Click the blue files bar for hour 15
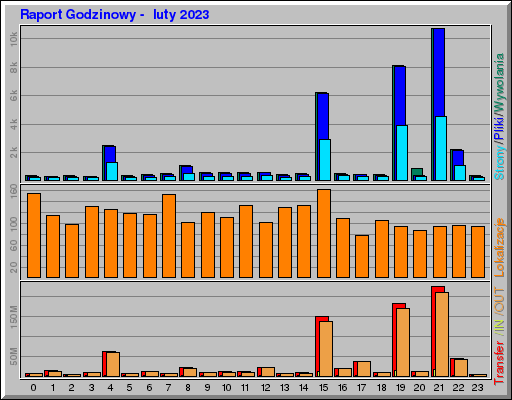The width and height of the screenshot is (512, 400). (323, 116)
